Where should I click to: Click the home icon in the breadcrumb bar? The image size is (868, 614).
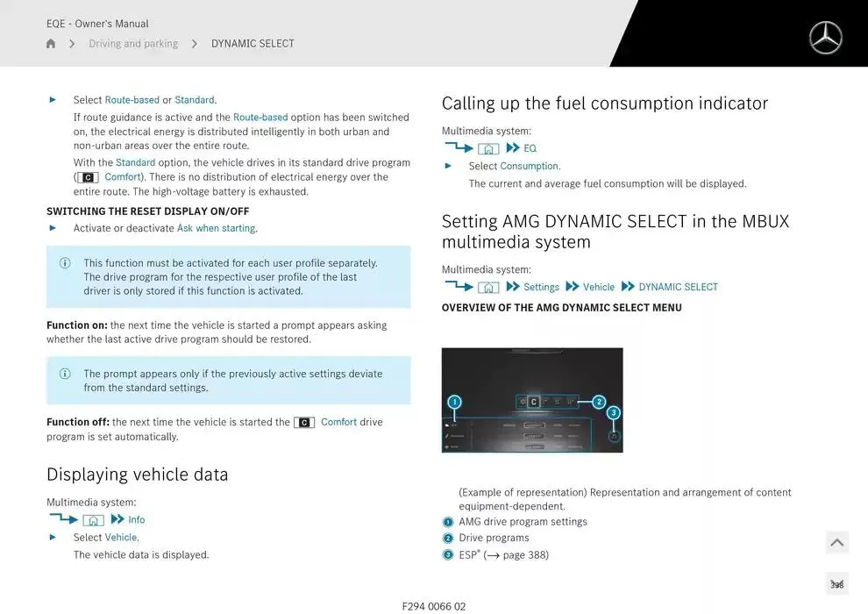pos(50,43)
